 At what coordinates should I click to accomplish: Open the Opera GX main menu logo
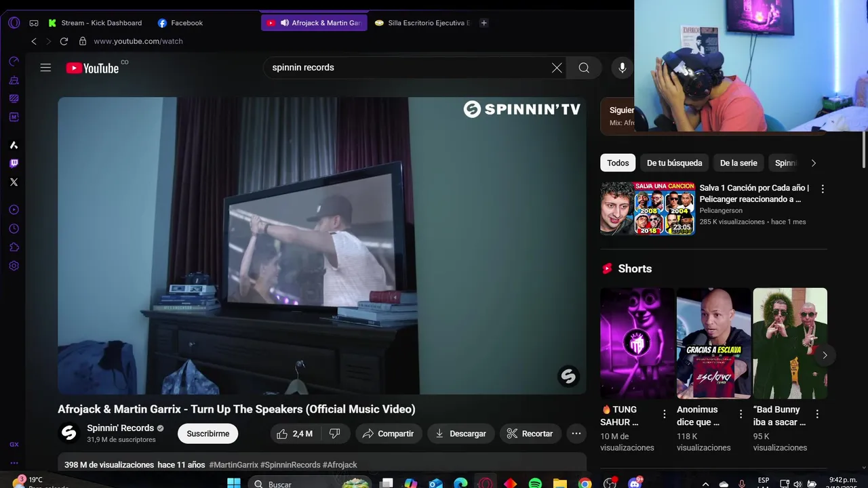coord(14,22)
